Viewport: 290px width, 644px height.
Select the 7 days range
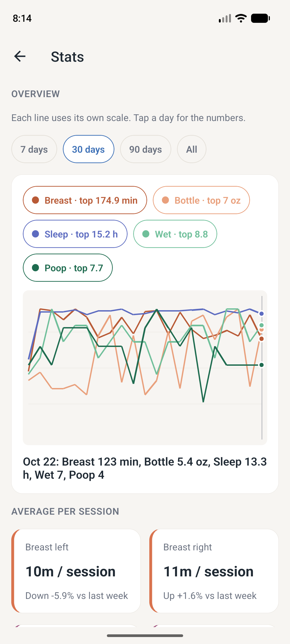coord(34,149)
